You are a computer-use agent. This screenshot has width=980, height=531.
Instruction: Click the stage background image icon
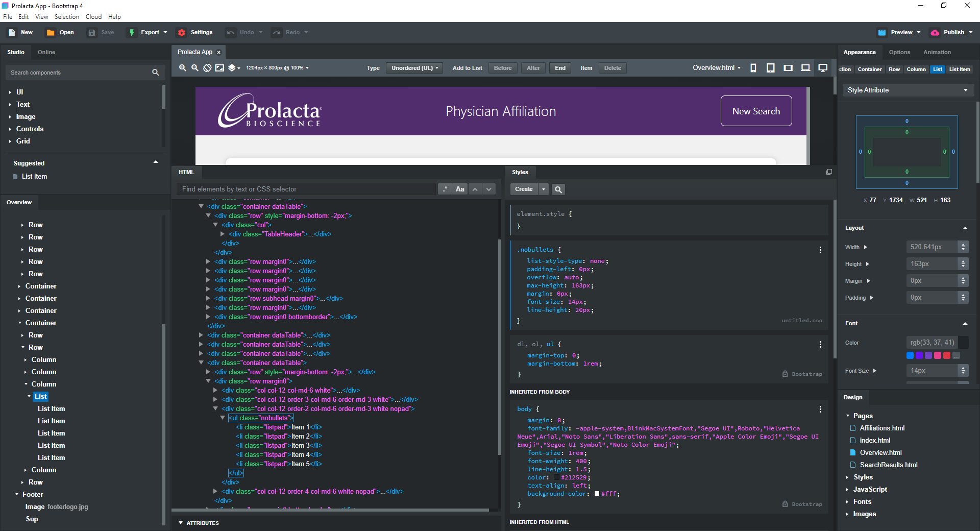click(x=219, y=68)
